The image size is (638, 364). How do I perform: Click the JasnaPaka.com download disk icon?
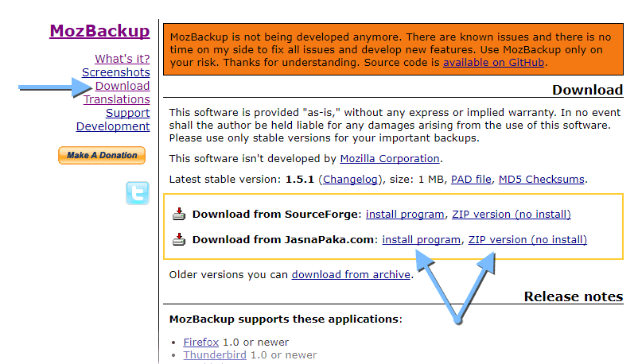pyautogui.click(x=179, y=239)
